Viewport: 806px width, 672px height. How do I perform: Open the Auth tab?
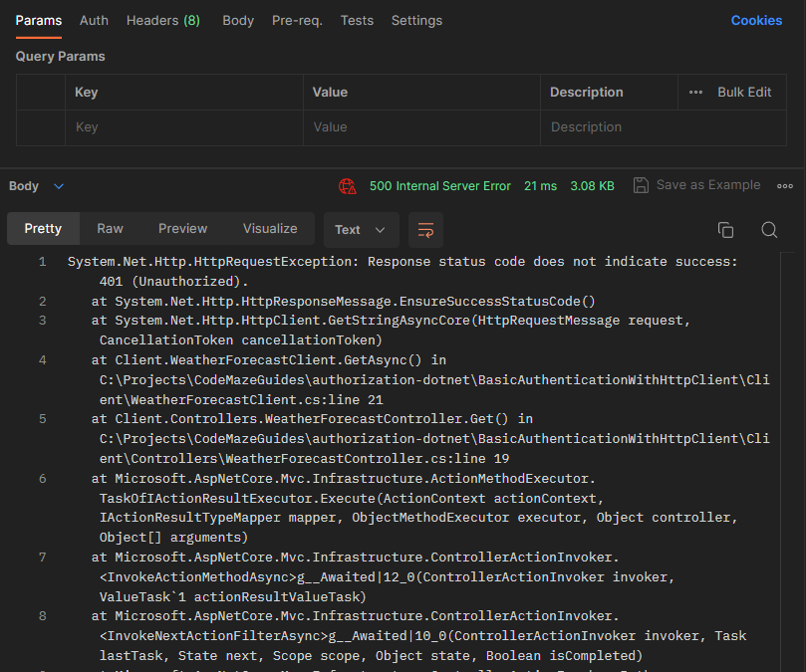pyautogui.click(x=95, y=20)
